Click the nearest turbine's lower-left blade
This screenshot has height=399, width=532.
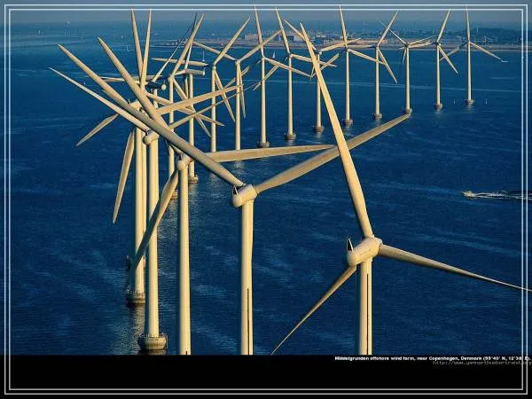[315, 304]
